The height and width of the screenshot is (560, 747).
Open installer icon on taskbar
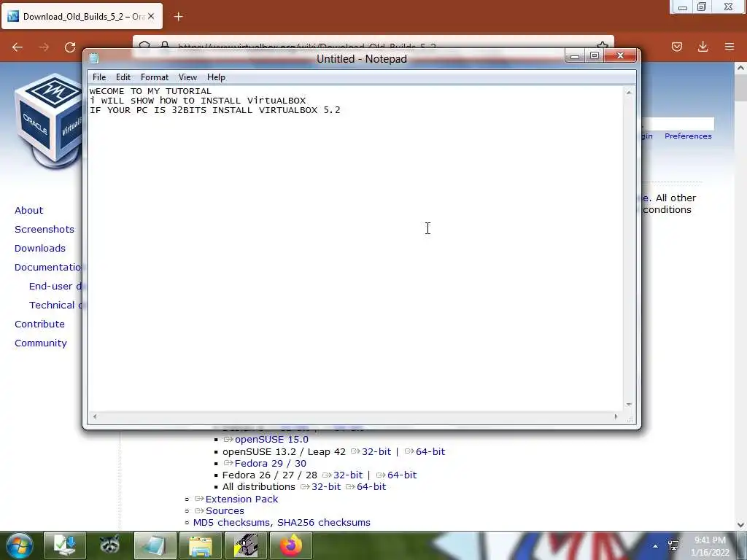pos(65,545)
